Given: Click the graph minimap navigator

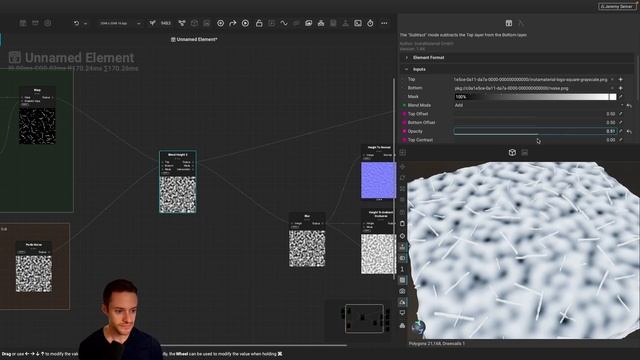Looking at the screenshot, I should click(364, 319).
